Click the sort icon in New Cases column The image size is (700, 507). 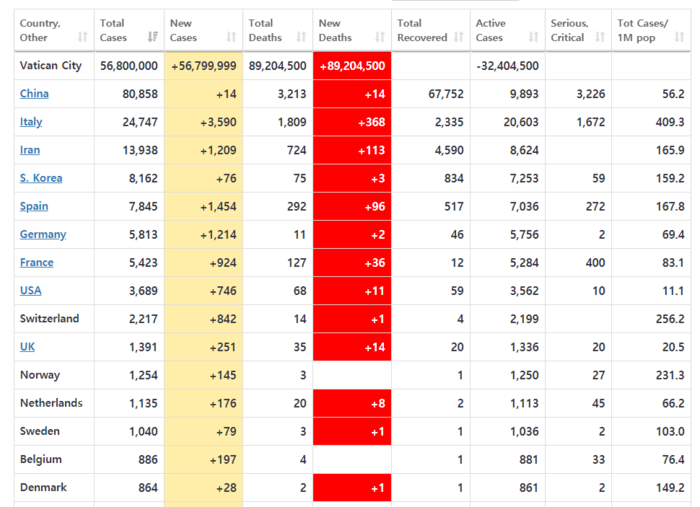[x=231, y=37]
